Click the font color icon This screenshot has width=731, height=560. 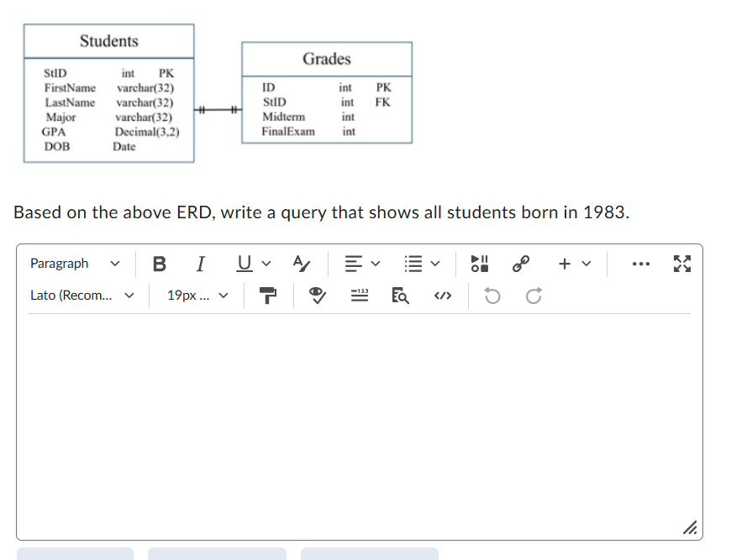pyautogui.click(x=301, y=263)
